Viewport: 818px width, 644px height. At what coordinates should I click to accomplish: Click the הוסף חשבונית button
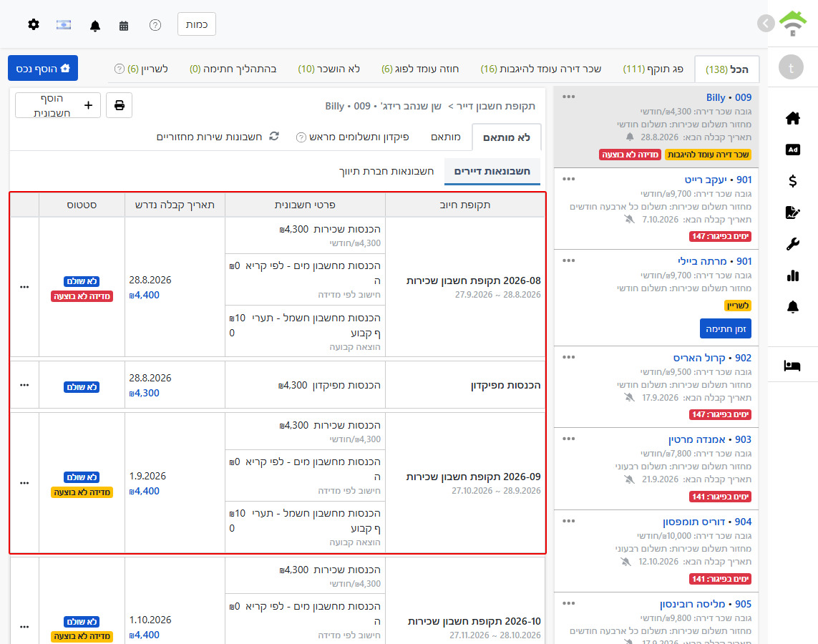[58, 105]
